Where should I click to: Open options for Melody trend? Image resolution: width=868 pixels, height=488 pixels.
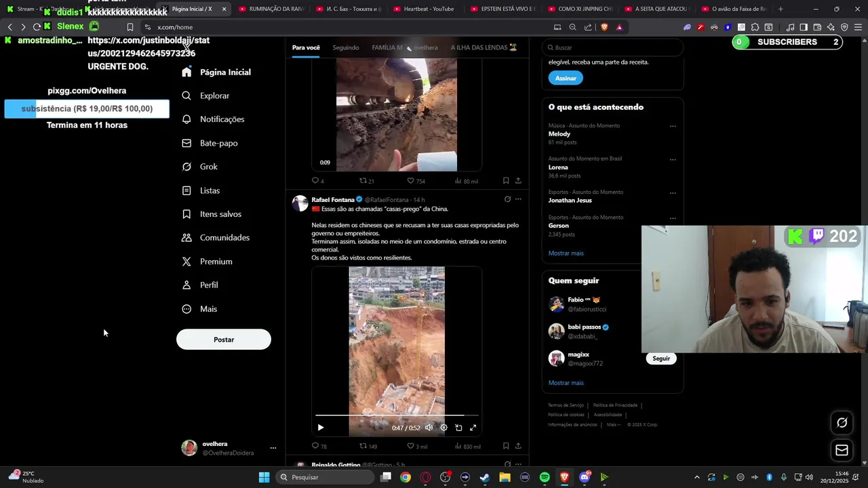[x=673, y=126]
